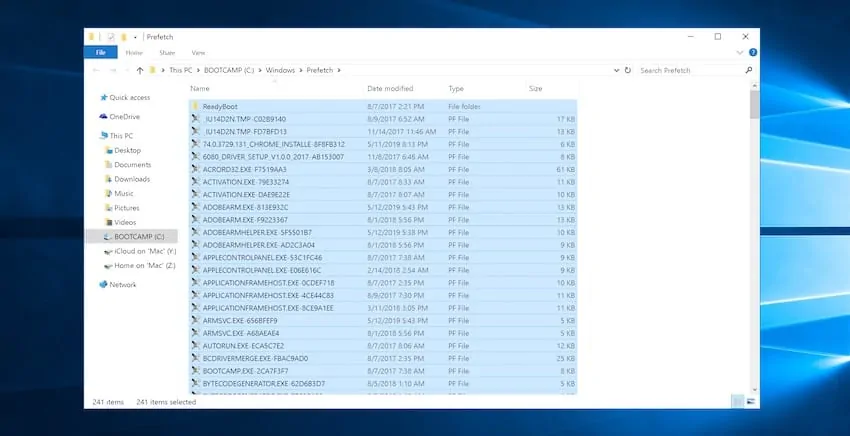Open iCloud on 'Mac' (Y:) drive
The width and height of the screenshot is (850, 436).
pos(140,251)
